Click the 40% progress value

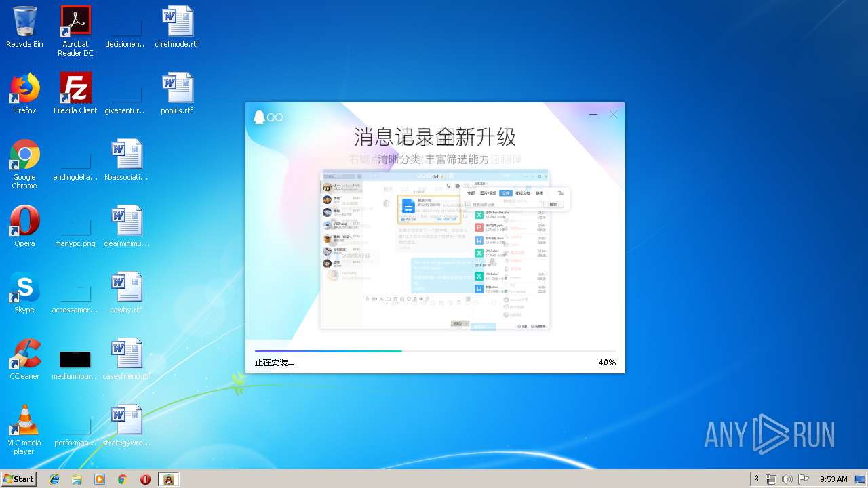pos(607,363)
